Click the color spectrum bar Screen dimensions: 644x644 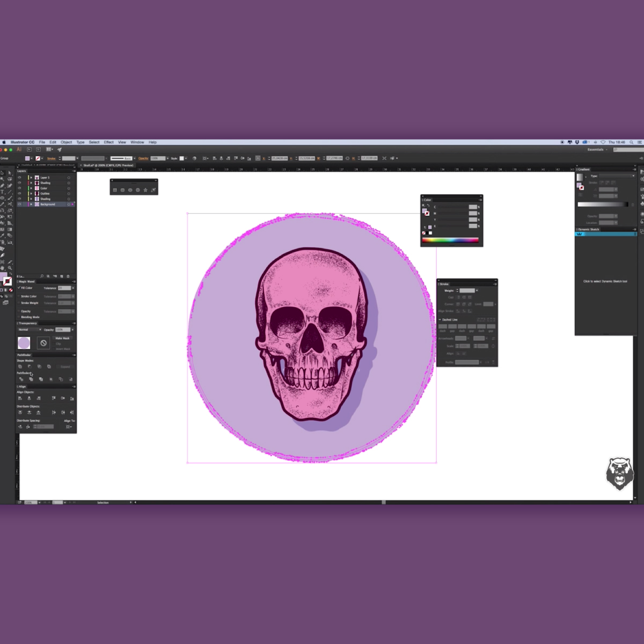click(x=450, y=240)
